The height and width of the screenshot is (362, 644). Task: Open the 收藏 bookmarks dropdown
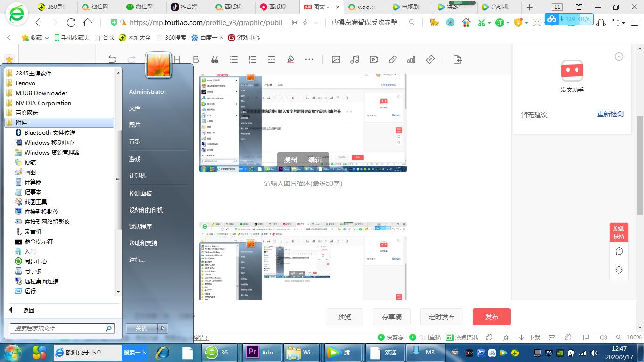coord(36,38)
